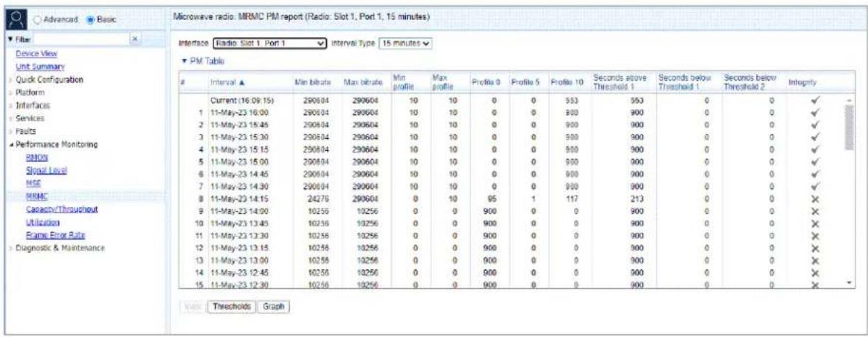Select the row 11-May-23 15:00
This screenshot has height=337, width=868.
(x=512, y=162)
